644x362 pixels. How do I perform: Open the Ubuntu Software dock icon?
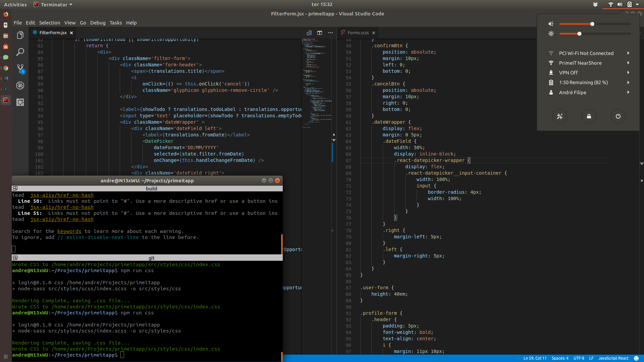[6, 47]
